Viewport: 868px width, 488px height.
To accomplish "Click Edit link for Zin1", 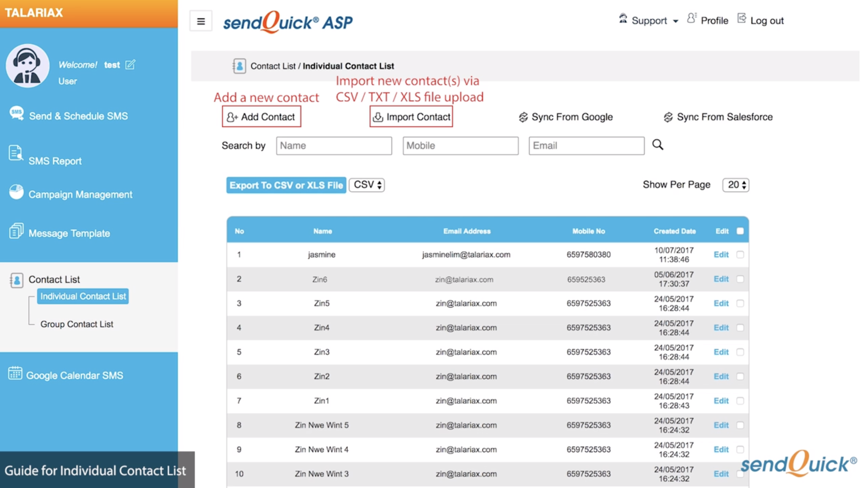I will (721, 401).
